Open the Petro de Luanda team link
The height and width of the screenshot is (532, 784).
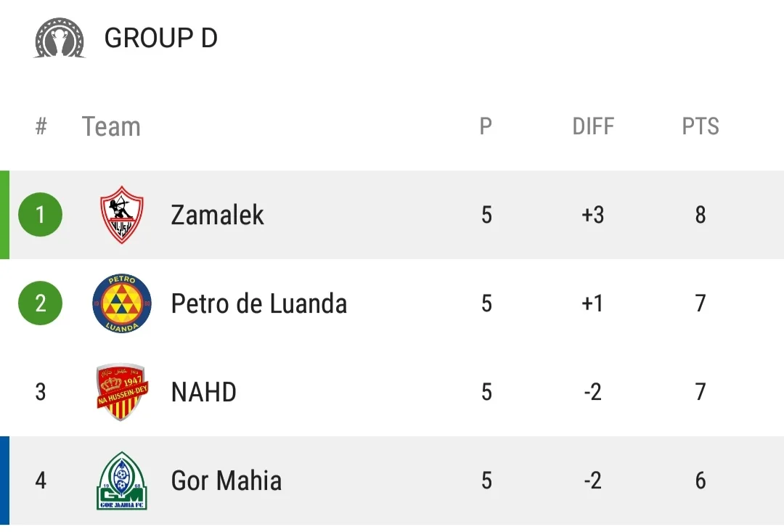[x=258, y=303]
